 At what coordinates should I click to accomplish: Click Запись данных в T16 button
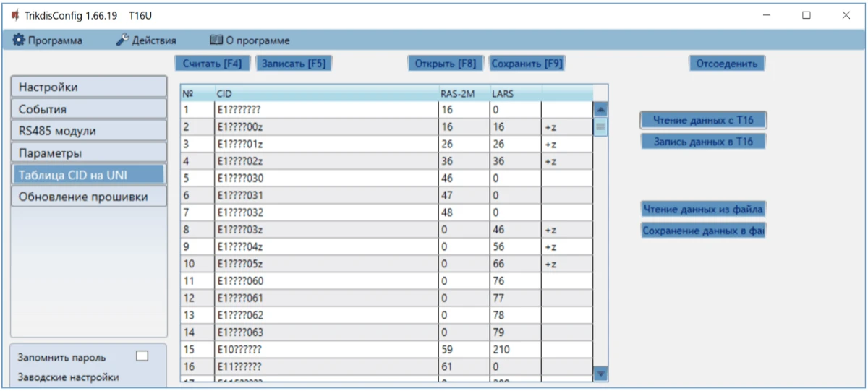click(x=703, y=142)
